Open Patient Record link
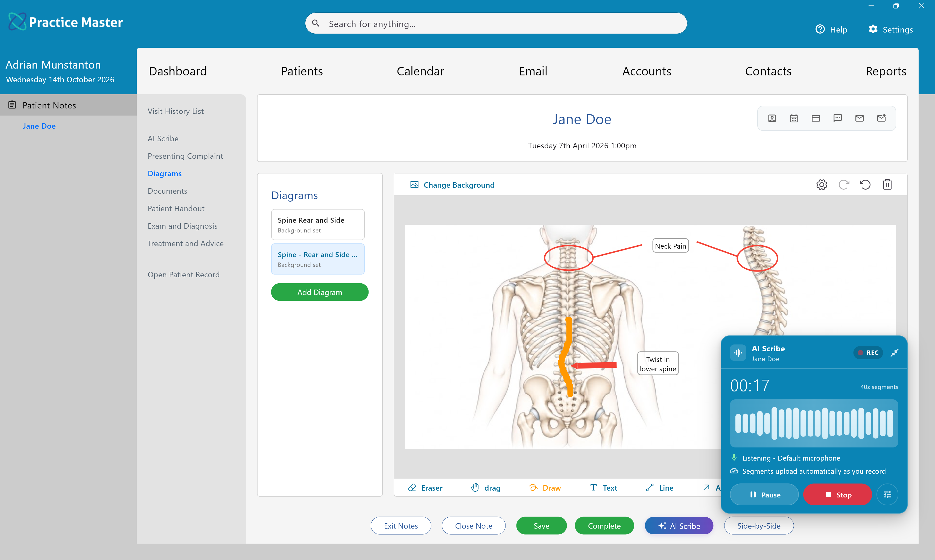Image resolution: width=935 pixels, height=560 pixels. (x=183, y=275)
